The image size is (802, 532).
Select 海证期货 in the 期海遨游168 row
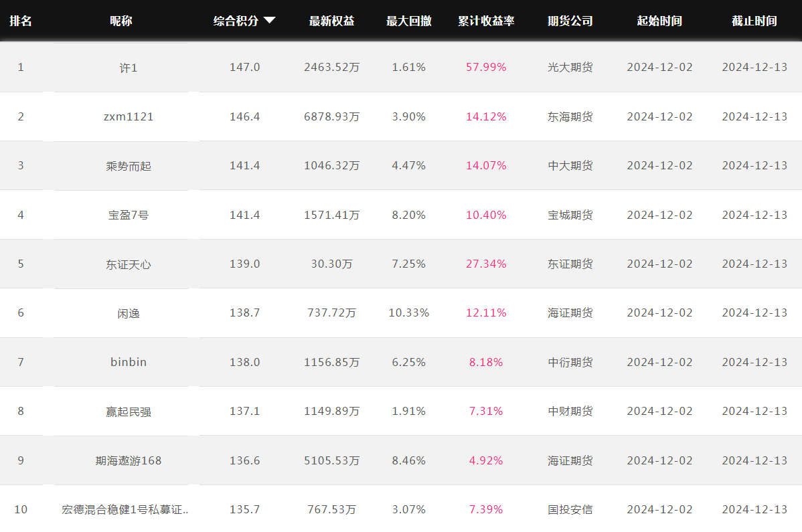[570, 460]
